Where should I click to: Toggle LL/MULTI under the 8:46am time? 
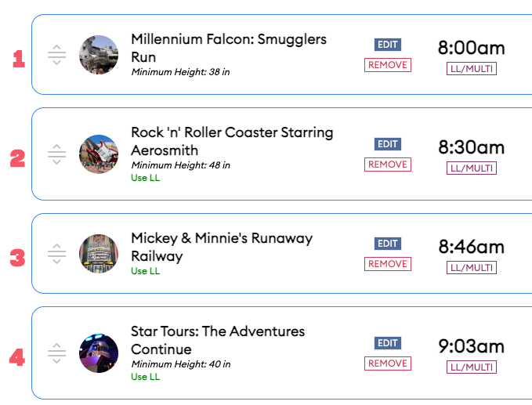coord(471,268)
